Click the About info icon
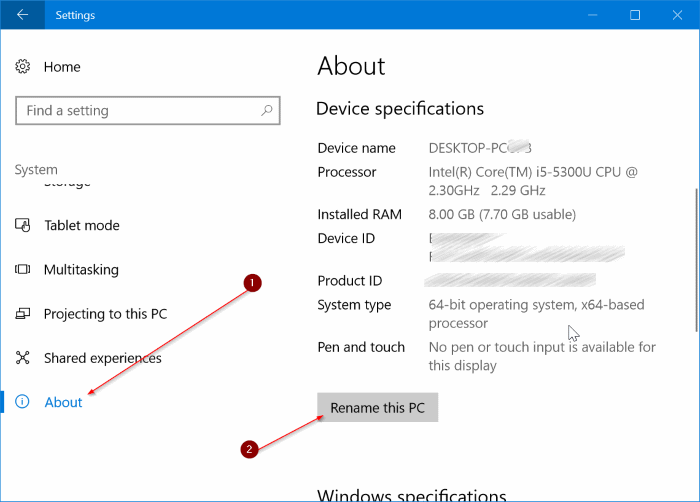700x502 pixels. [x=22, y=402]
